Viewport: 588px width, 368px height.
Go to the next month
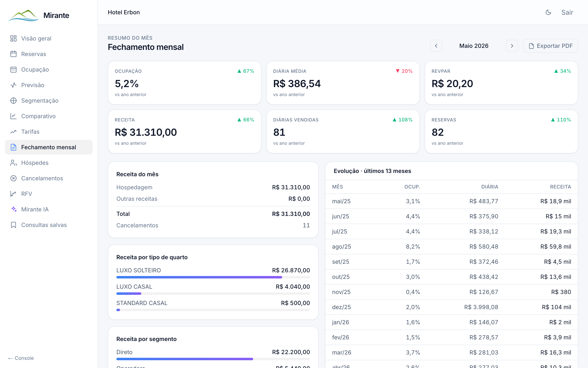(512, 46)
